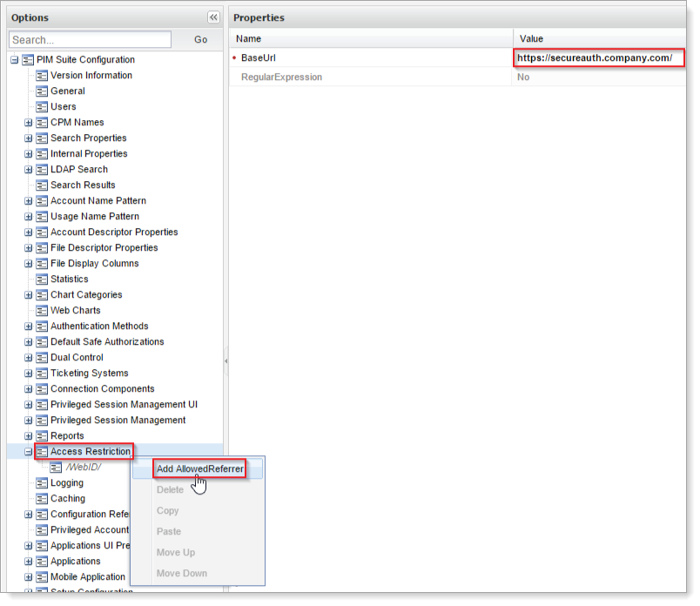Edit the BaseUrl value cell

tap(598, 58)
